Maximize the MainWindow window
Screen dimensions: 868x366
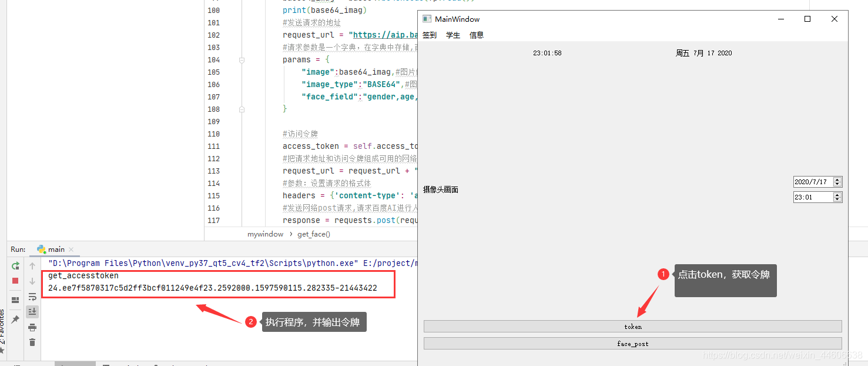tap(807, 19)
